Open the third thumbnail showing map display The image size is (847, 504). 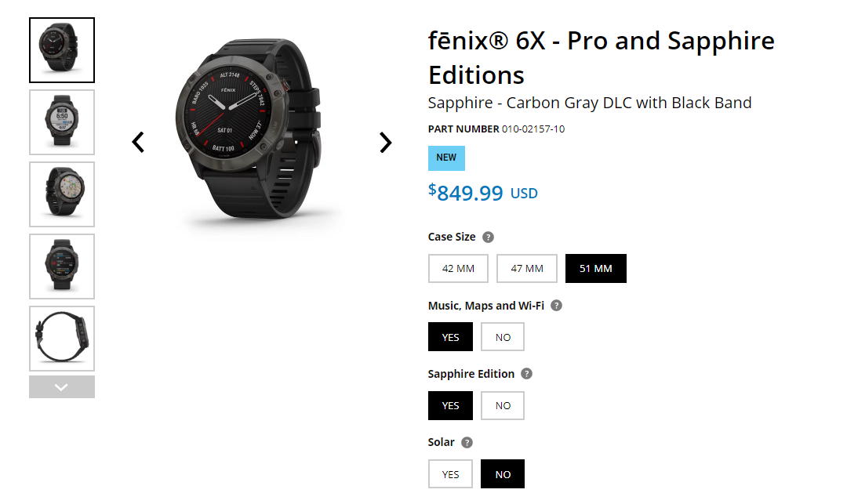coord(62,194)
